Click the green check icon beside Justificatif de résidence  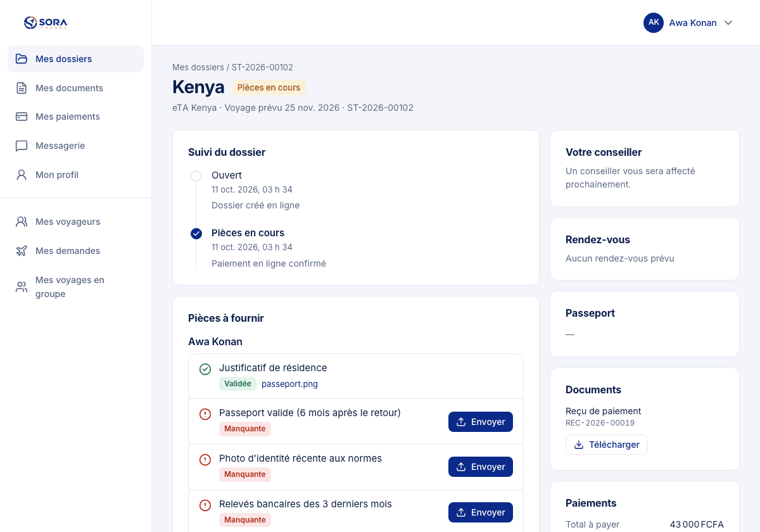[205, 369]
